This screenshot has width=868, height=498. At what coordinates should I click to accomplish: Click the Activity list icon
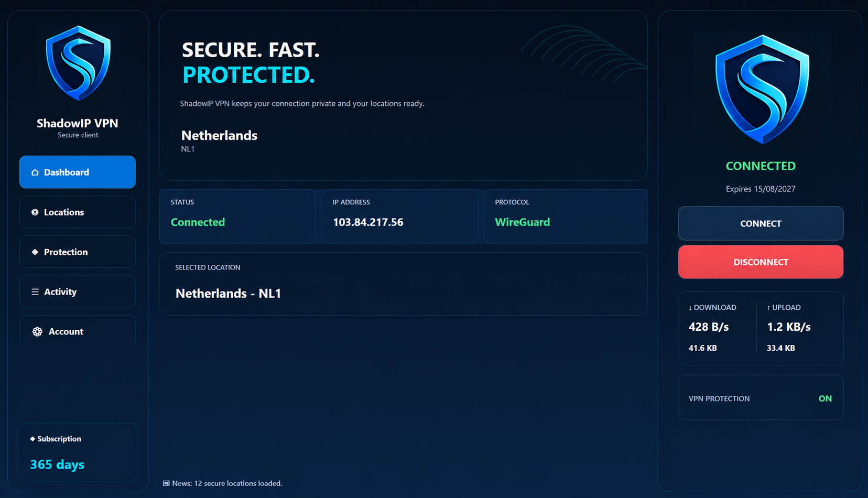point(35,292)
